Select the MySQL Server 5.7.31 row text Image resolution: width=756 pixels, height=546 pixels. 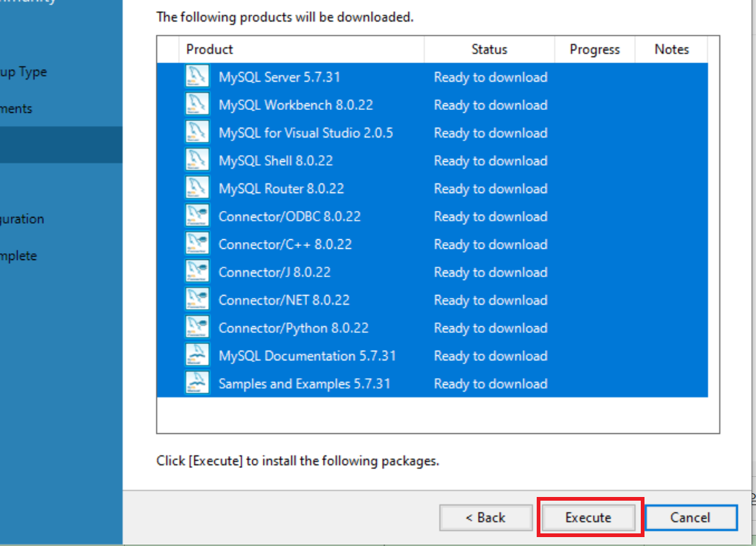[x=280, y=77]
